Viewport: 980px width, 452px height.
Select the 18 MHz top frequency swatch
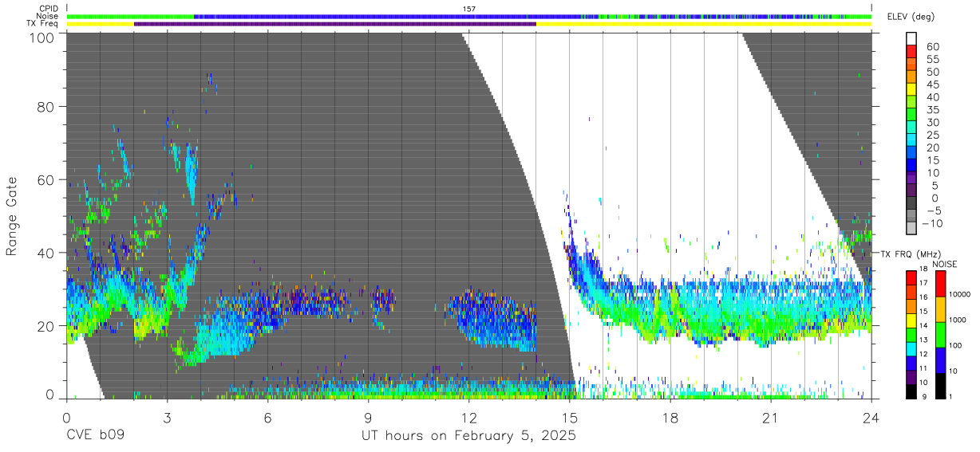pyautogui.click(x=911, y=274)
